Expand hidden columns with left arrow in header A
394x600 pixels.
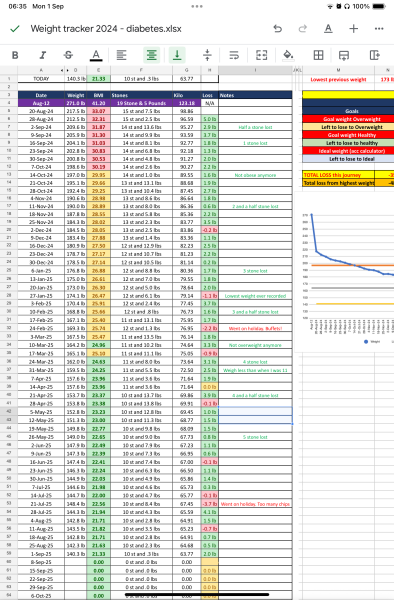[x=62, y=70]
